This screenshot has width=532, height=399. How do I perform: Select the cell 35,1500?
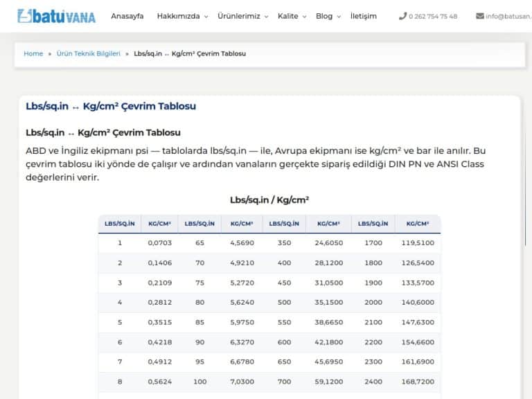[x=329, y=302]
